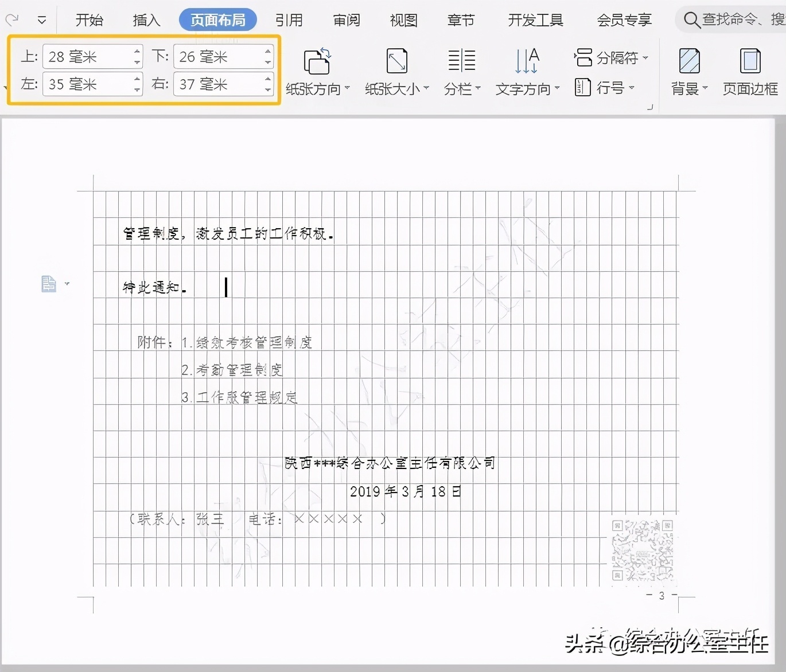The height and width of the screenshot is (672, 786).
Task: Switch to the 审阅 ribbon tab
Action: pyautogui.click(x=346, y=20)
